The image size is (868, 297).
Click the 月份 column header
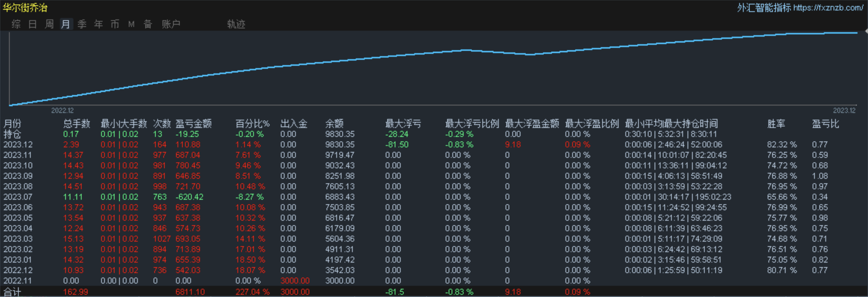click(12, 123)
